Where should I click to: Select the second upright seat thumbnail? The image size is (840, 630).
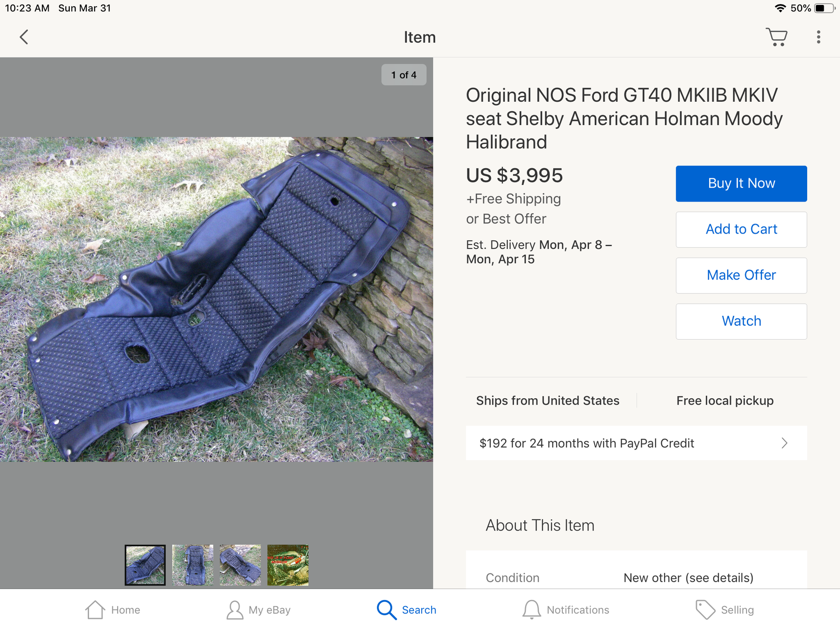[x=193, y=565]
